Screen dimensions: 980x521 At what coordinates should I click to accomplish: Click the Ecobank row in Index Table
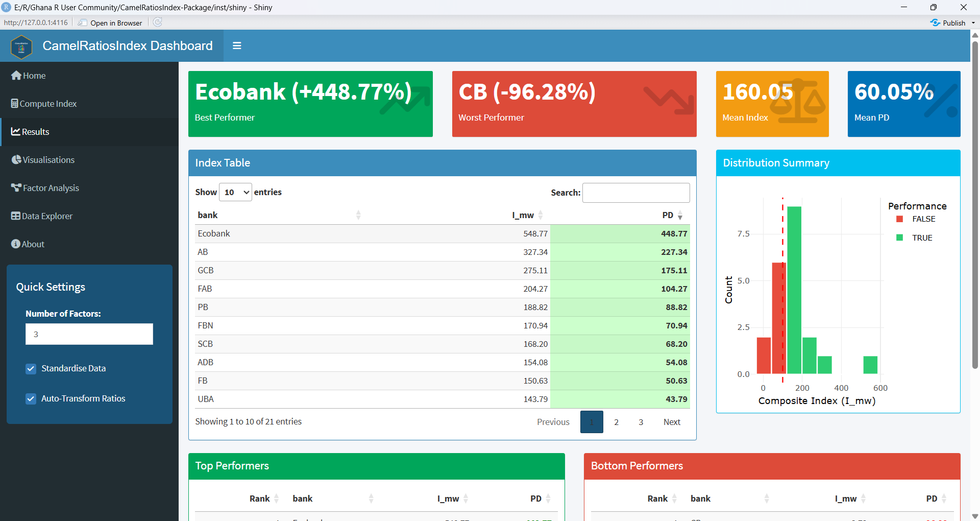pos(443,233)
